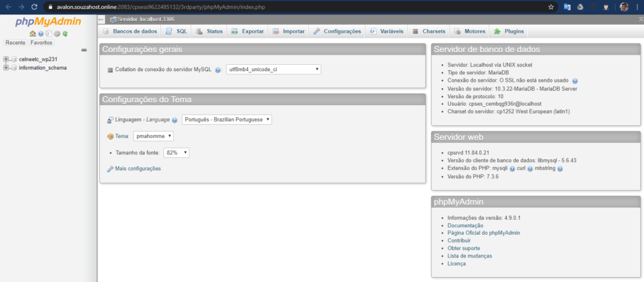Open the Motores tab
The width and height of the screenshot is (644, 282).
(470, 31)
